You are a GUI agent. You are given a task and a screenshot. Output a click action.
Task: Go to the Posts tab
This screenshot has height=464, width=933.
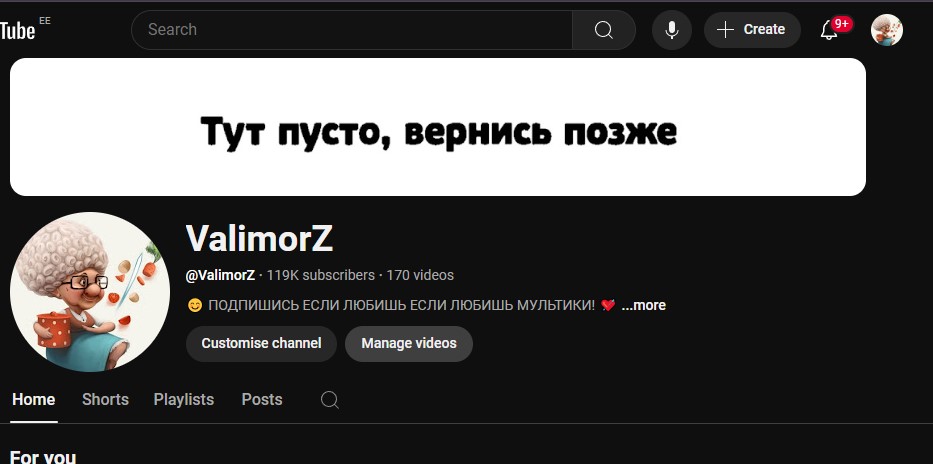click(262, 400)
